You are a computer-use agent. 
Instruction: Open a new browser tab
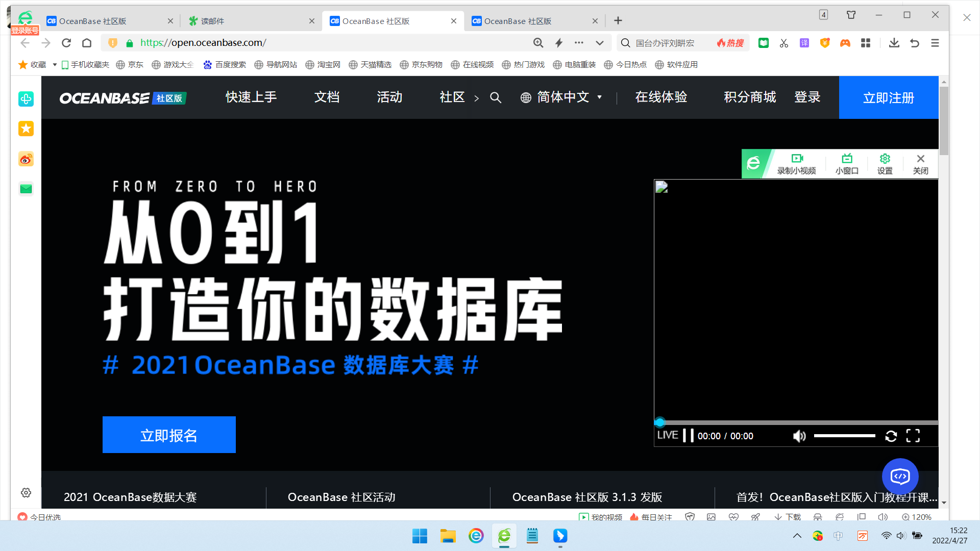click(618, 21)
